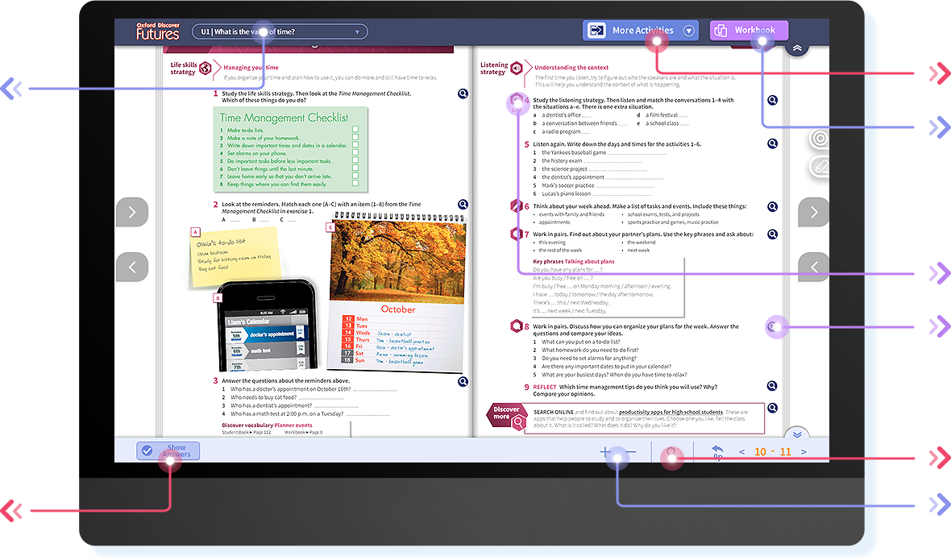Tick checkbox for 'Make to-do lists'
Image resolution: width=951 pixels, height=560 pixels.
pyautogui.click(x=355, y=130)
